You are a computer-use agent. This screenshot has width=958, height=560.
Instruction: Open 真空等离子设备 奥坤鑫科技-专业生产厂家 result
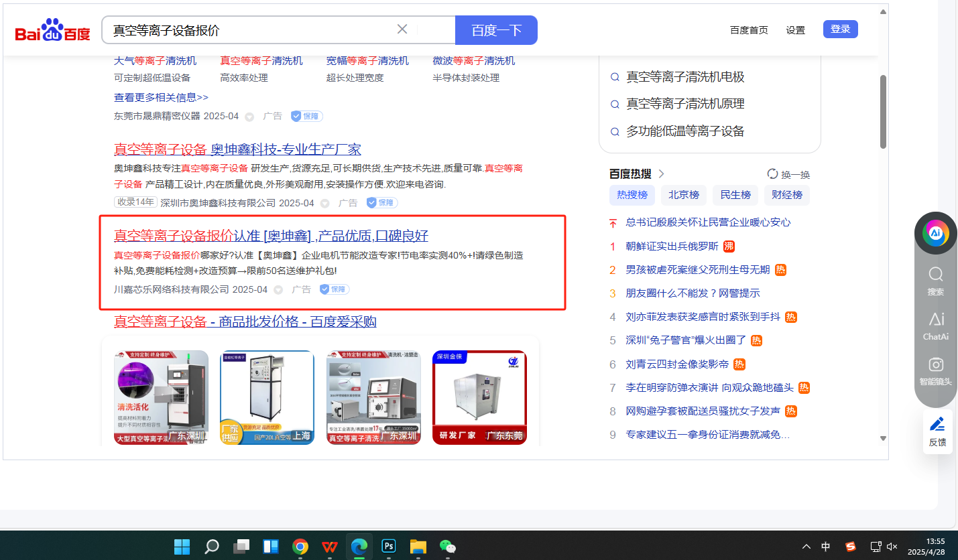coord(237,149)
